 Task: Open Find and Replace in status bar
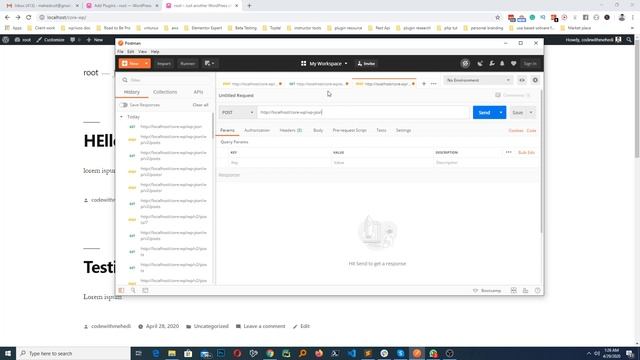click(x=133, y=291)
